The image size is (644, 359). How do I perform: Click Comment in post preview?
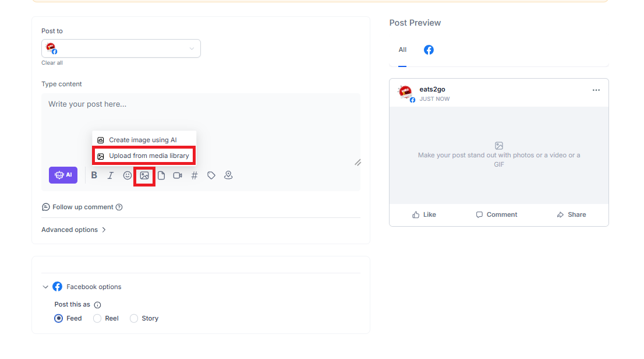pyautogui.click(x=497, y=214)
